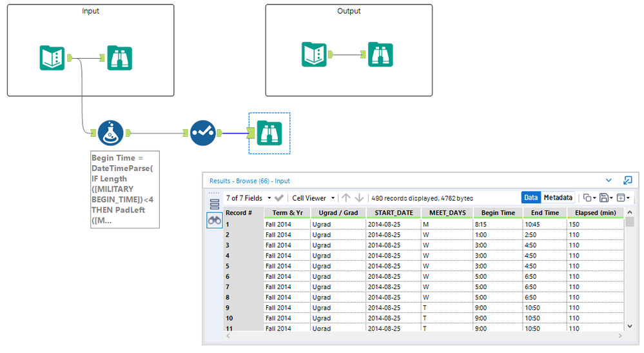This screenshot has height=353, width=644.
Task: Click End Time cell 10:45 in record 1
Action: coord(545,225)
